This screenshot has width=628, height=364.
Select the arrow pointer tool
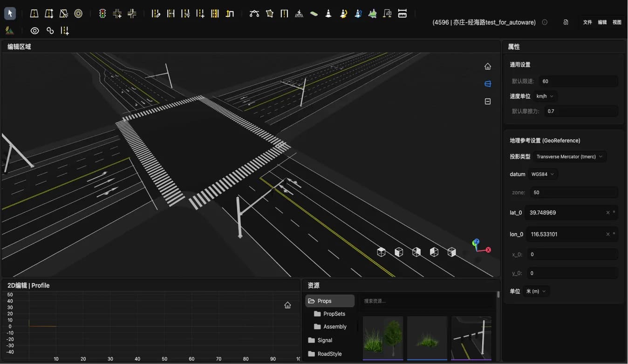(x=10, y=13)
